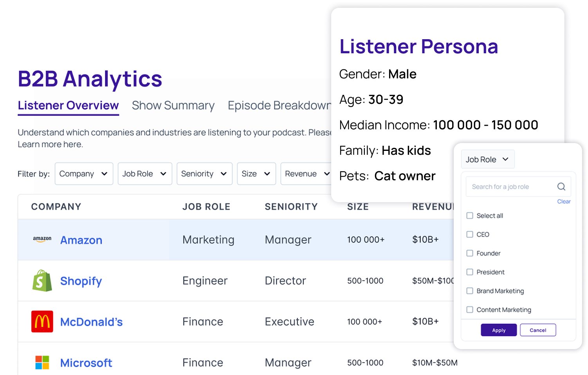Open the Shopify company link
The height and width of the screenshot is (375, 588).
pos(81,281)
